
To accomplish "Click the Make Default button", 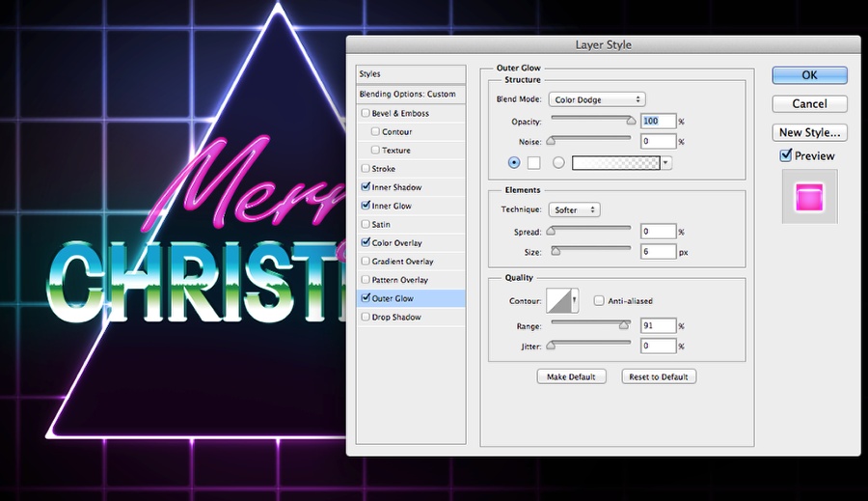I will point(571,376).
